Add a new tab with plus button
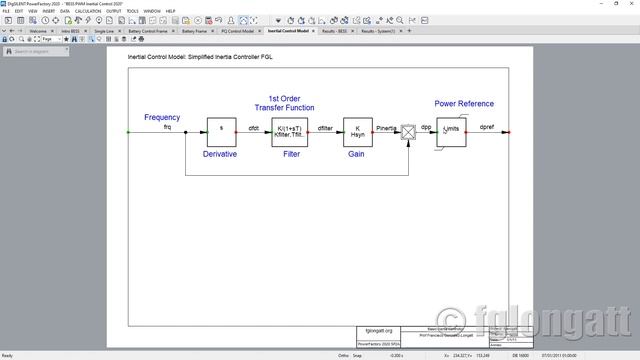This screenshot has width=640, height=360. tap(409, 31)
